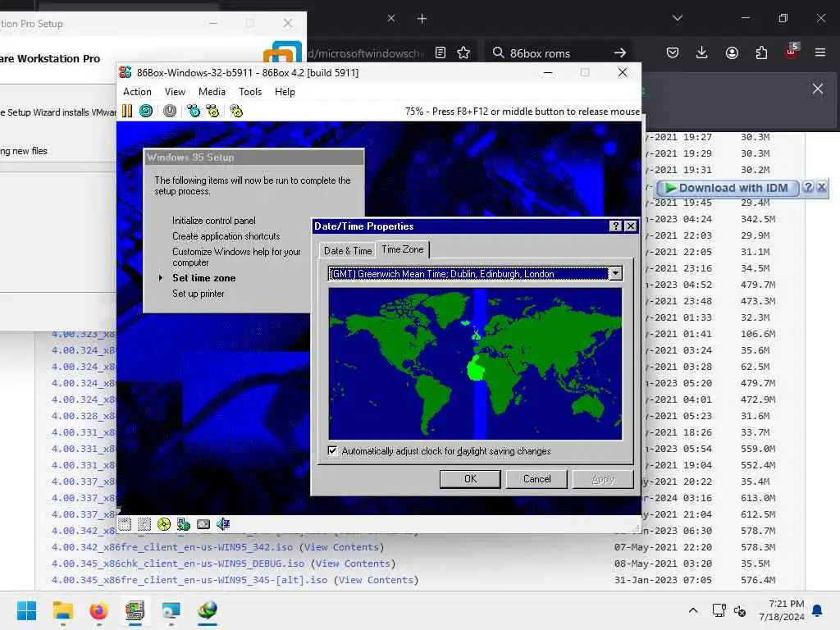Open Windows Start menu

click(27, 610)
